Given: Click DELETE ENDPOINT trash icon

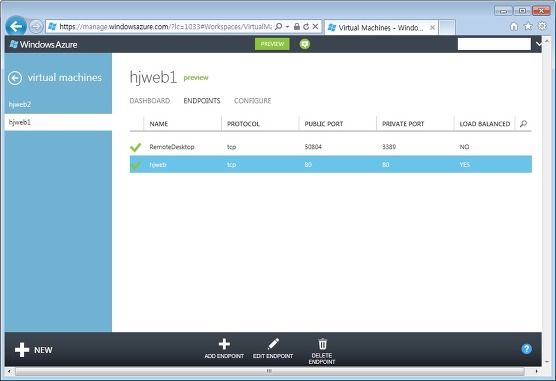Looking at the screenshot, I should tap(322, 344).
